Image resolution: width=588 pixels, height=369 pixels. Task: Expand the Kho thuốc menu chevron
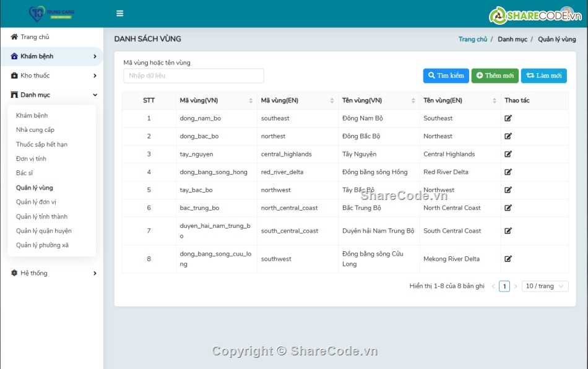(95, 76)
